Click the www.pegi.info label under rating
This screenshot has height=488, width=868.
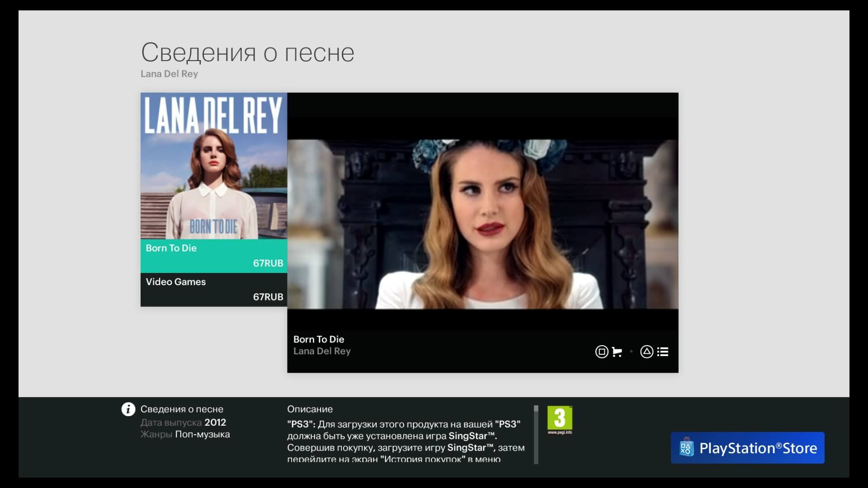(560, 432)
